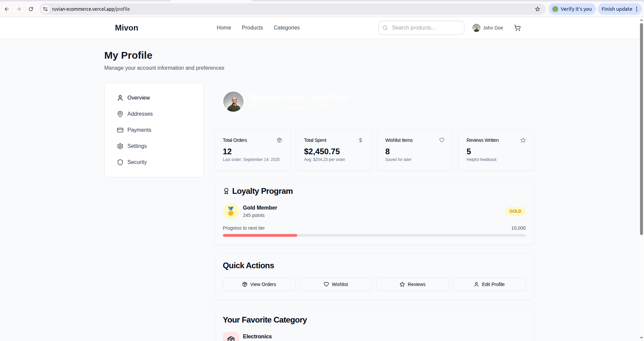The width and height of the screenshot is (644, 341).
Task: Click the 245 points text
Action: (254, 215)
